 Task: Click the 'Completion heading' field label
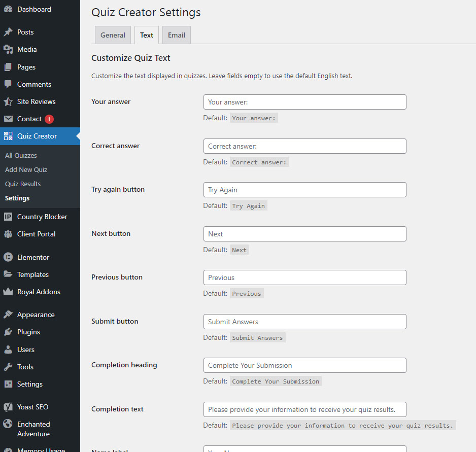click(x=124, y=365)
